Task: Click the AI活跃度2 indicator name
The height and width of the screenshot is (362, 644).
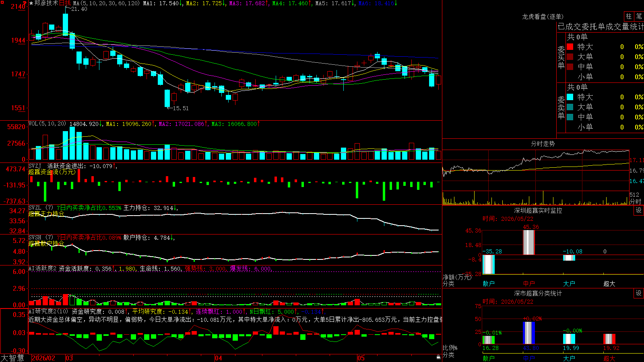Action: tap(43, 268)
